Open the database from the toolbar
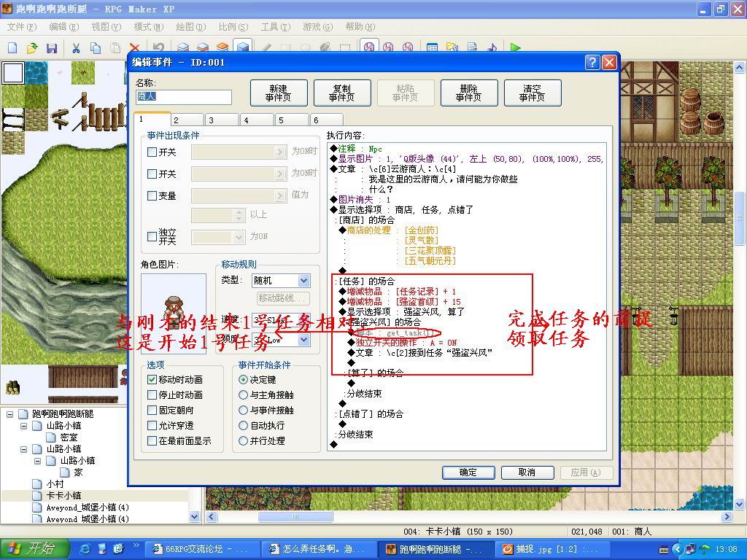 tap(432, 47)
